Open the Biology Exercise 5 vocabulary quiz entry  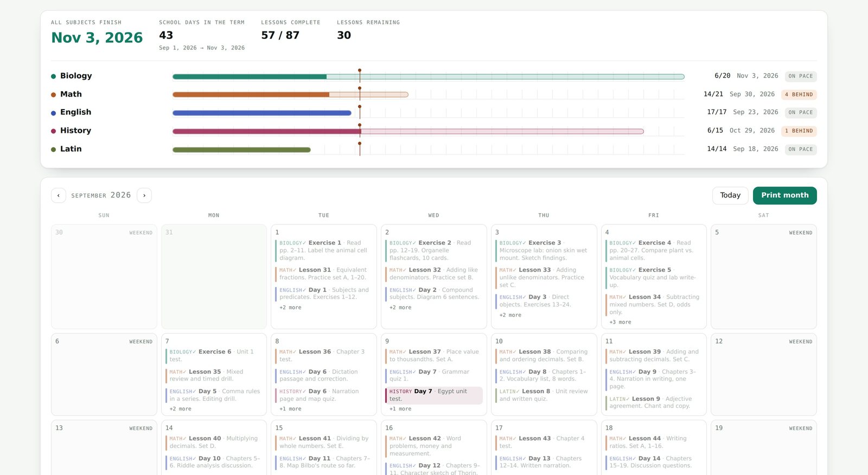coord(654,278)
